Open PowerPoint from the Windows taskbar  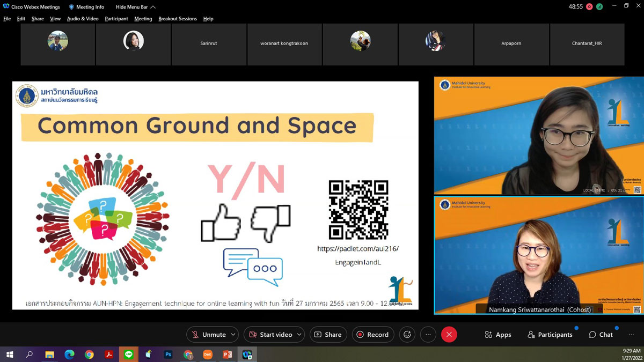tap(226, 354)
